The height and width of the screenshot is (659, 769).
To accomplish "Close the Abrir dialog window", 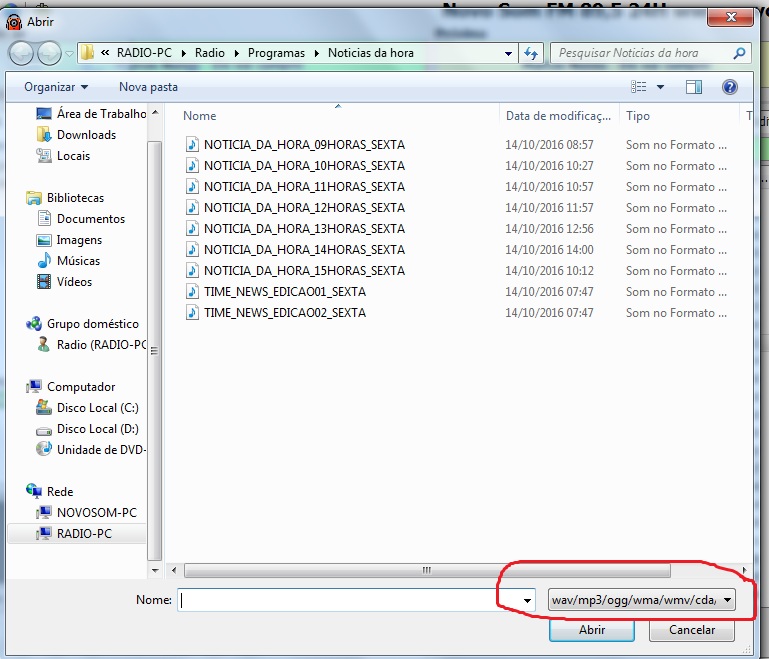I will pyautogui.click(x=730, y=17).
